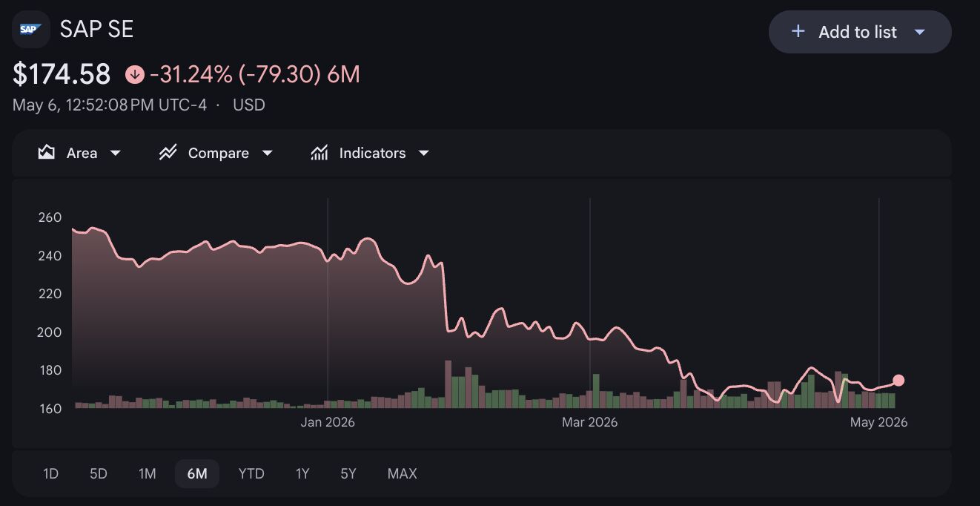The height and width of the screenshot is (506, 980).
Task: Click the current price endpoint dot on chart
Action: coord(898,381)
